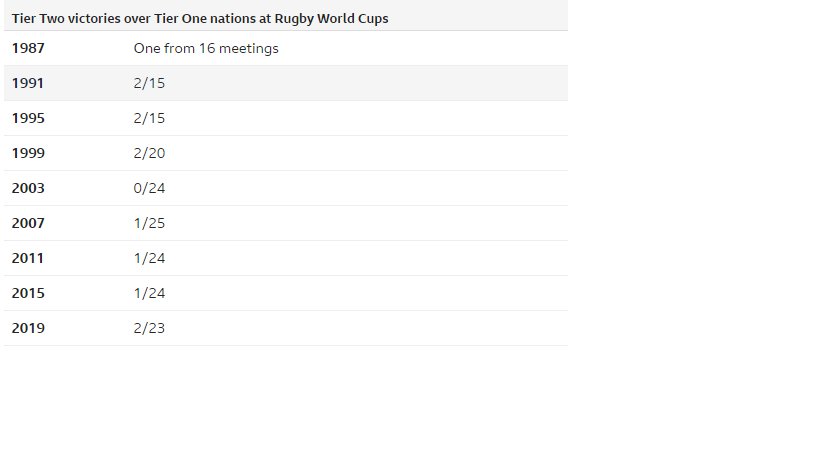
Task: Select the 2003 year label
Action: pyautogui.click(x=28, y=188)
